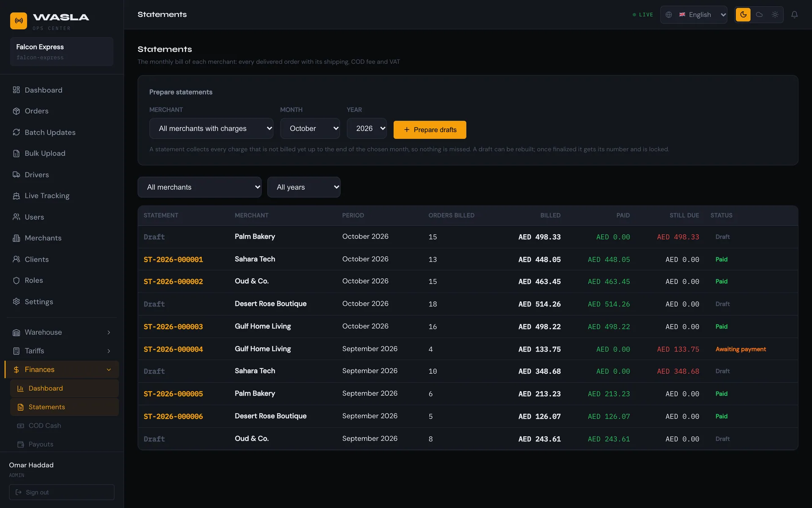This screenshot has width=812, height=508.
Task: Expand the Warehouse section
Action: coord(62,332)
